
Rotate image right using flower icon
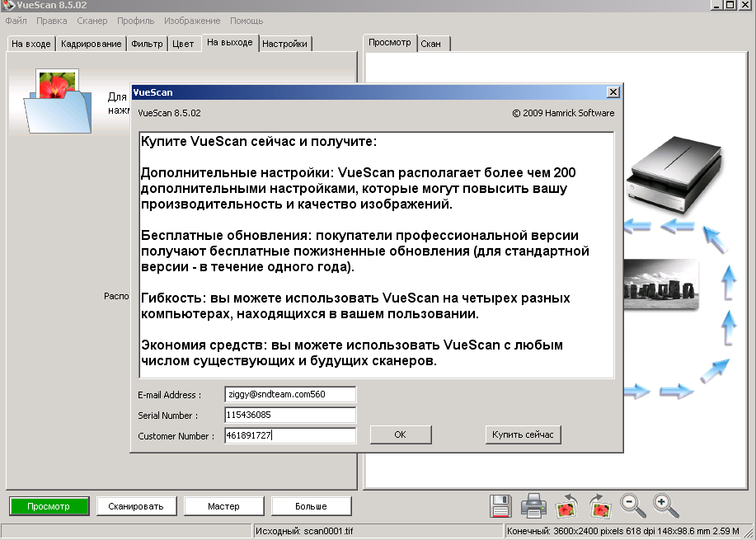click(600, 506)
